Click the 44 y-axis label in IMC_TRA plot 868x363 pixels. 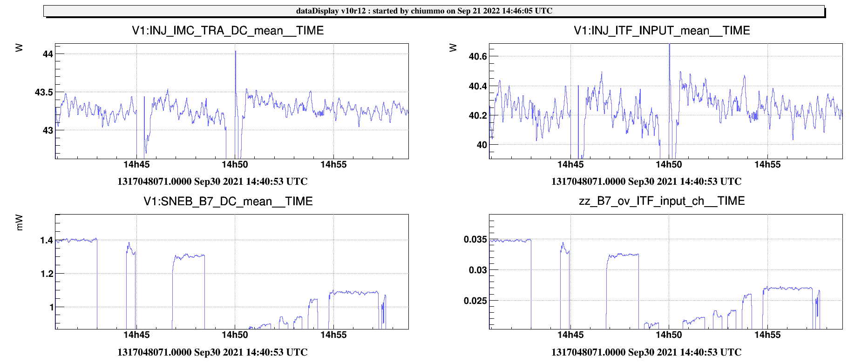click(x=48, y=54)
